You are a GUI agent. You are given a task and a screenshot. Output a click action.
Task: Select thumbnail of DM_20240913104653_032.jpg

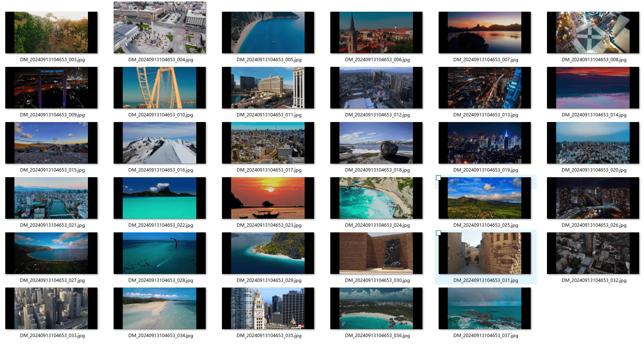pyautogui.click(x=593, y=253)
